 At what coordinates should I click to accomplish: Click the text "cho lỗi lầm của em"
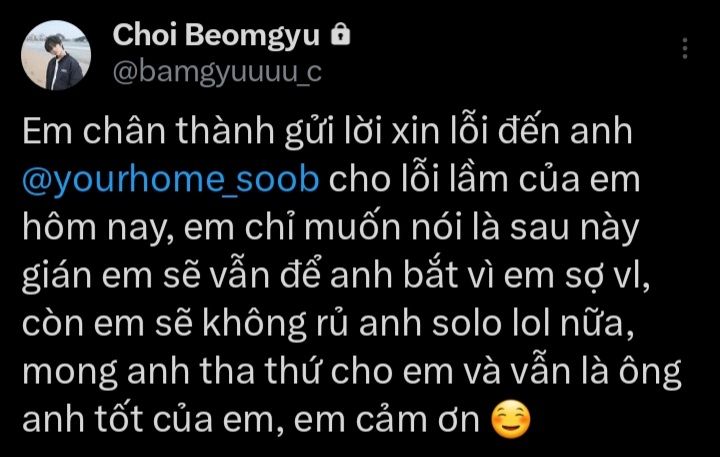coord(484,179)
